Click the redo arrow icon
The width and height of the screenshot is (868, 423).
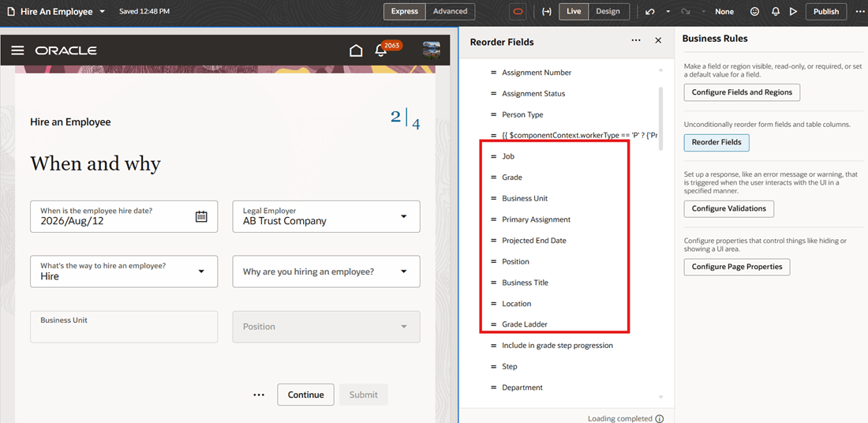click(x=685, y=12)
